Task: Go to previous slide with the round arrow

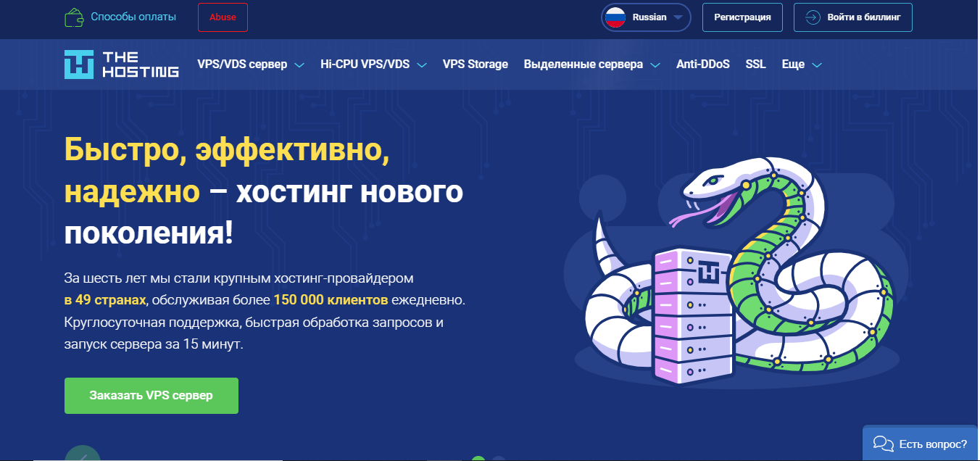Action: coord(82,454)
